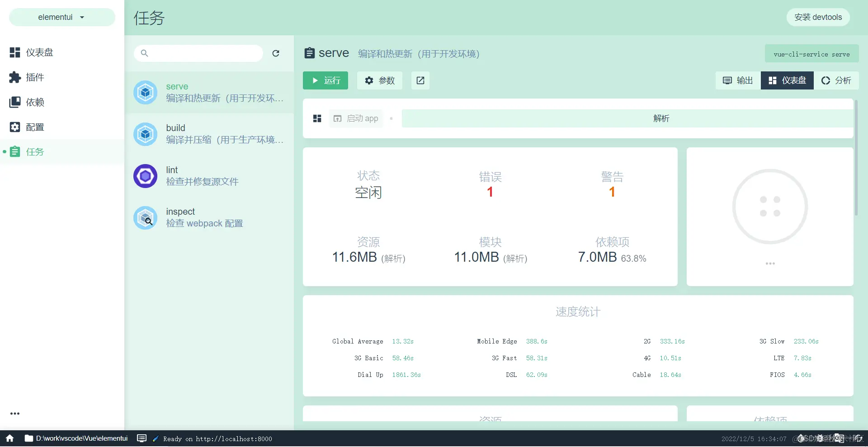This screenshot has width=868, height=447.
Task: Switch to the 输出 output tab
Action: click(738, 80)
